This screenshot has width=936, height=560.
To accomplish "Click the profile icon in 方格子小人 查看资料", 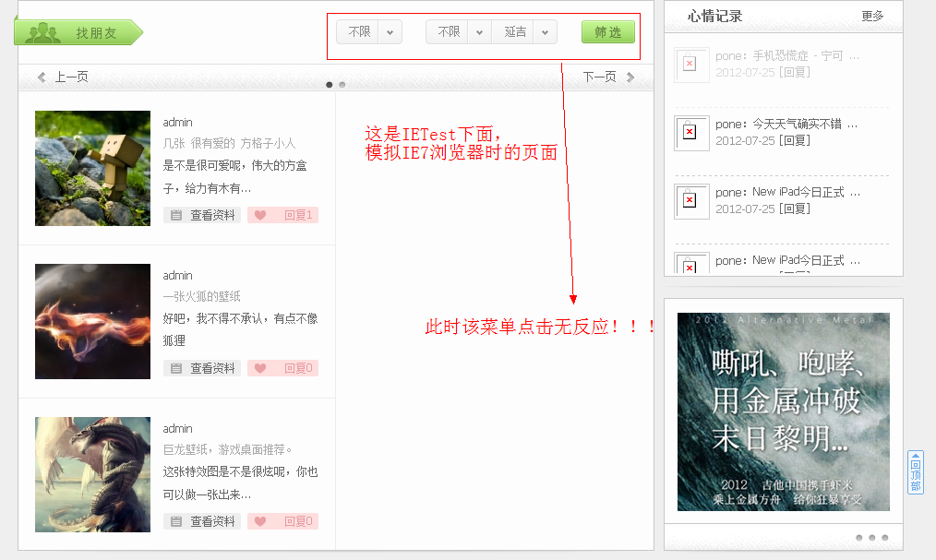I will point(176,215).
